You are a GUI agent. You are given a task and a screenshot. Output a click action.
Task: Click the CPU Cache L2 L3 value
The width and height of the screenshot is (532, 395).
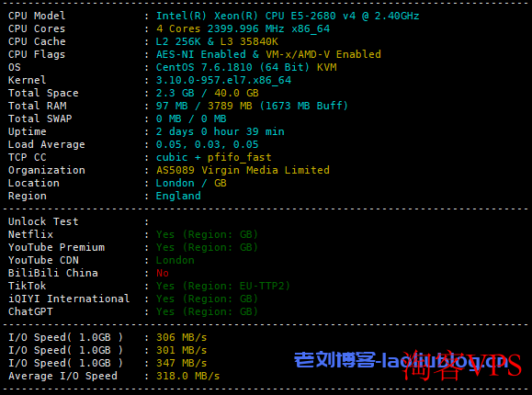click(217, 41)
